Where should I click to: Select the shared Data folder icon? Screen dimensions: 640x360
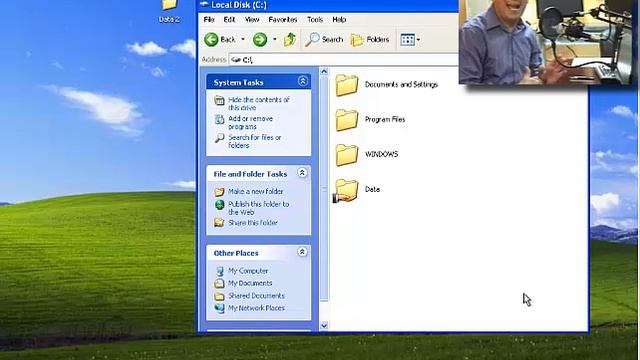click(346, 191)
